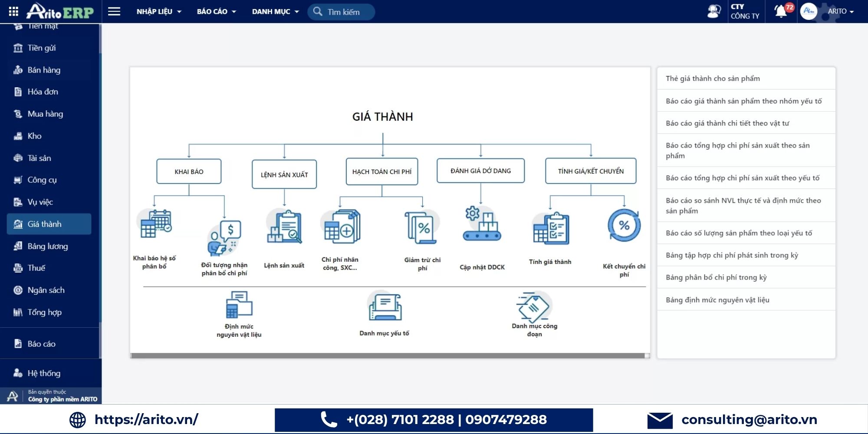This screenshot has width=868, height=434.
Task: Open tổng hợp chi phí sản xuất theo sản phẩm
Action: tap(746, 151)
